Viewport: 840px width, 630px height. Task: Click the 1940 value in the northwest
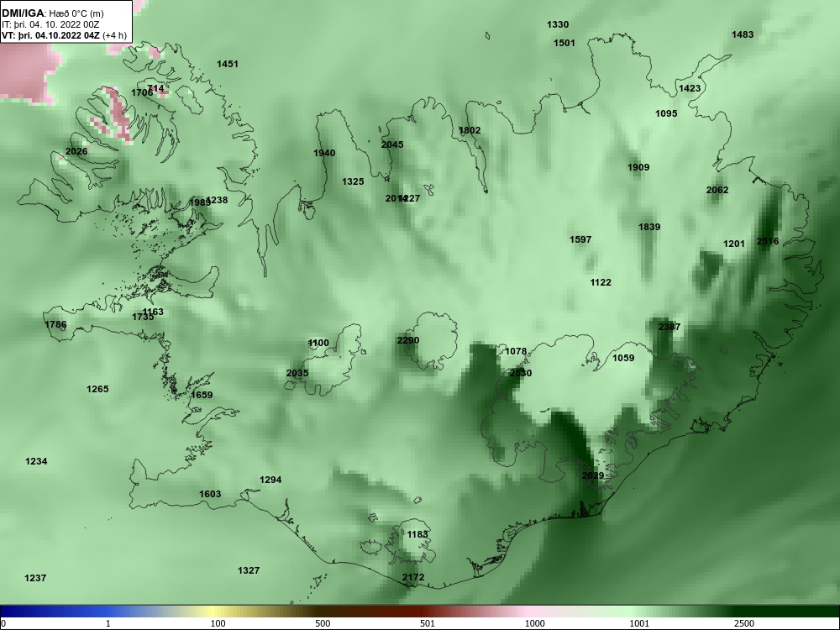tap(324, 153)
